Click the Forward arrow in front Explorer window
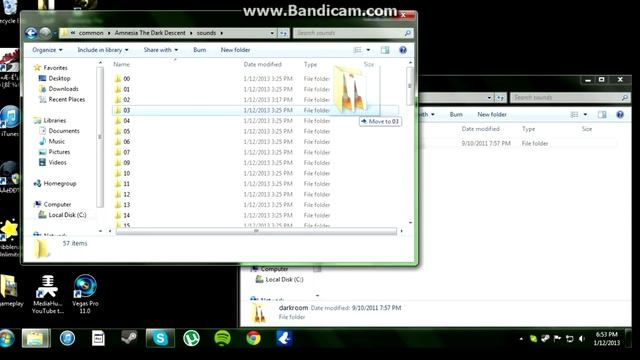Image resolution: width=640 pixels, height=360 pixels. coord(45,33)
